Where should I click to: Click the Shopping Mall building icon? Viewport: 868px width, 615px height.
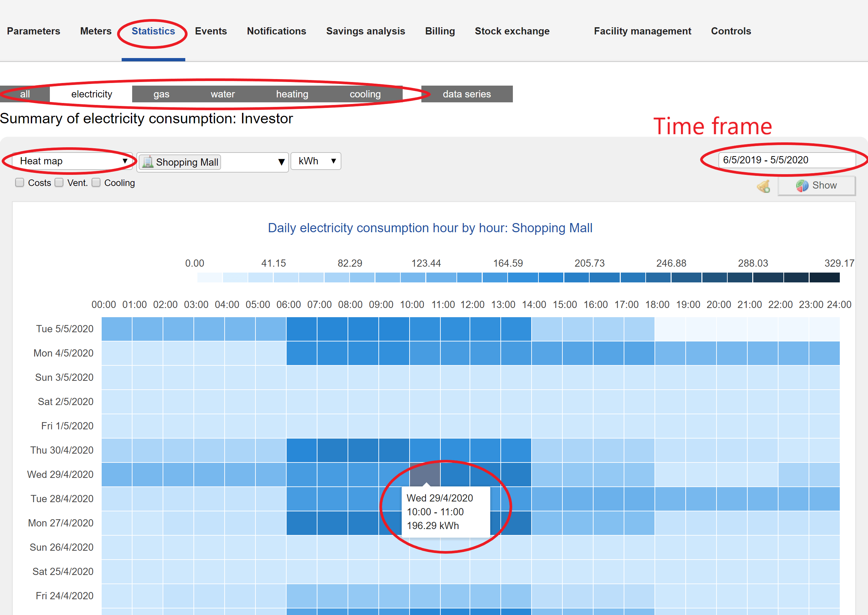[148, 162]
